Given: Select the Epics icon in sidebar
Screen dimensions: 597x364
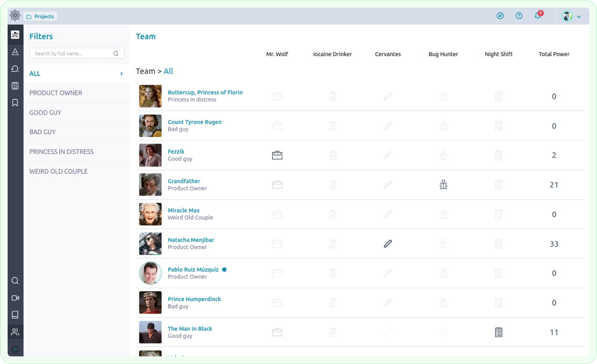Looking at the screenshot, I should (15, 51).
